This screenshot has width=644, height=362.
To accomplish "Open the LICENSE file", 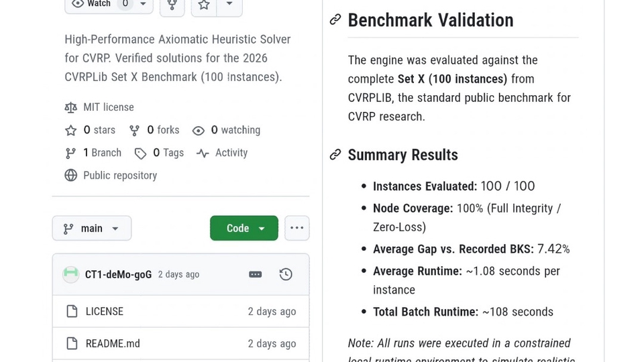I will tap(104, 311).
